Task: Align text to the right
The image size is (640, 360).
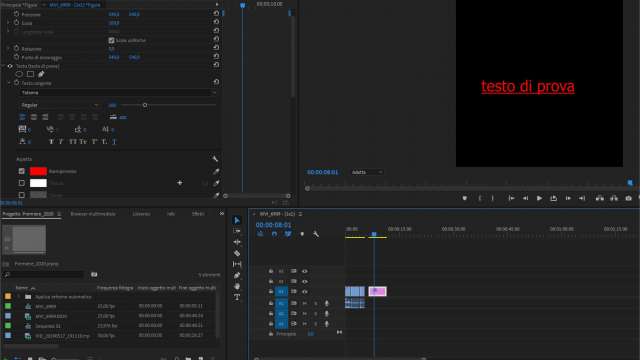Action: coord(45,117)
